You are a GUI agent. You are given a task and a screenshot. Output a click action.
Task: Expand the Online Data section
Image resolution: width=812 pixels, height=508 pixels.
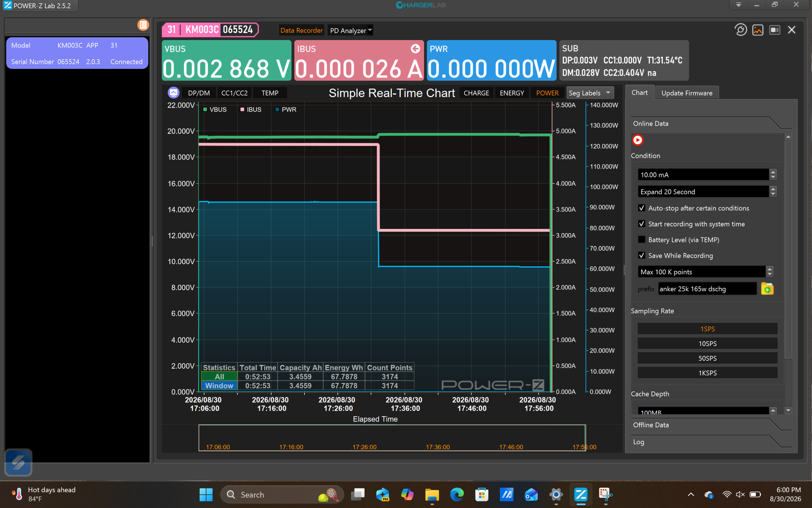pos(710,124)
